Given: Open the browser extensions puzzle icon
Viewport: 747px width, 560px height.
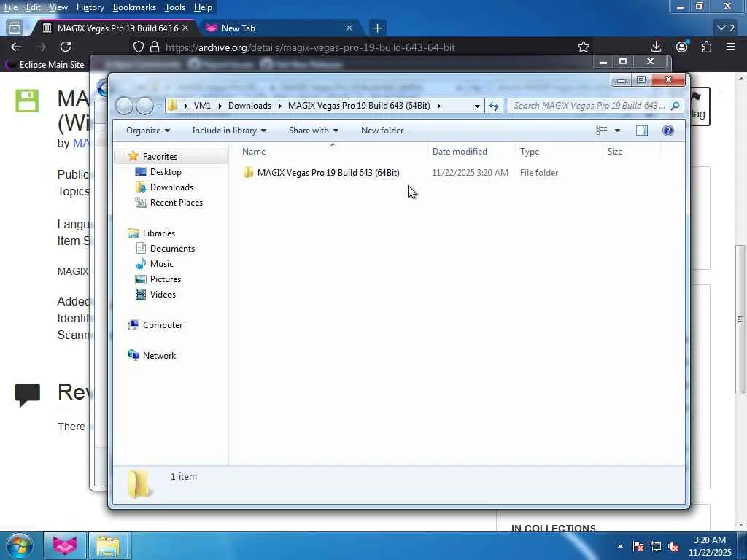Looking at the screenshot, I should [x=706, y=47].
